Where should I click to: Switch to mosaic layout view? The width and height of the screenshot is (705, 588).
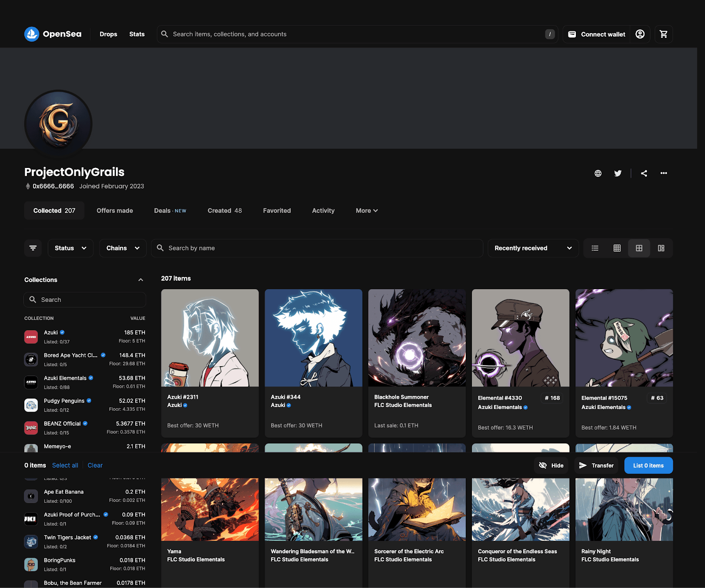tap(661, 248)
